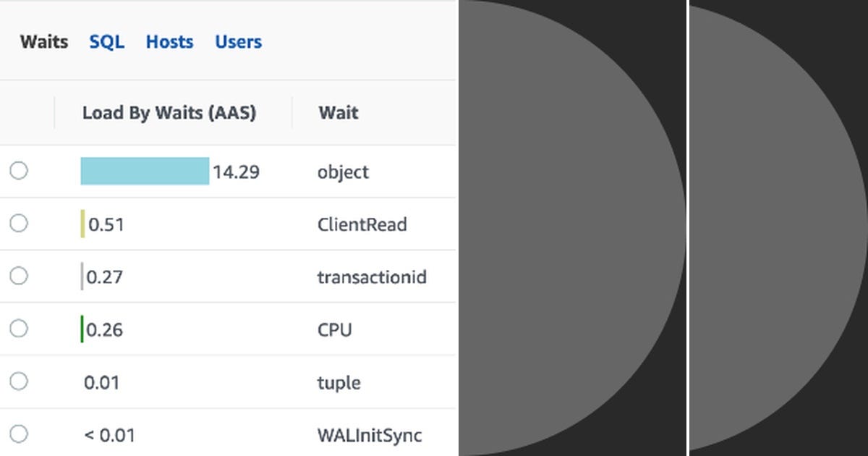Click the transactionid wait name
This screenshot has height=456, width=868.
pos(373,277)
